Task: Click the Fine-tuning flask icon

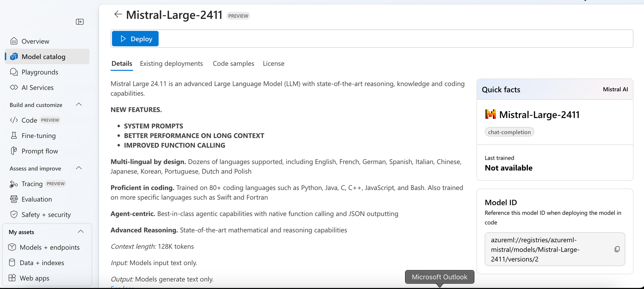Action: 14,135
